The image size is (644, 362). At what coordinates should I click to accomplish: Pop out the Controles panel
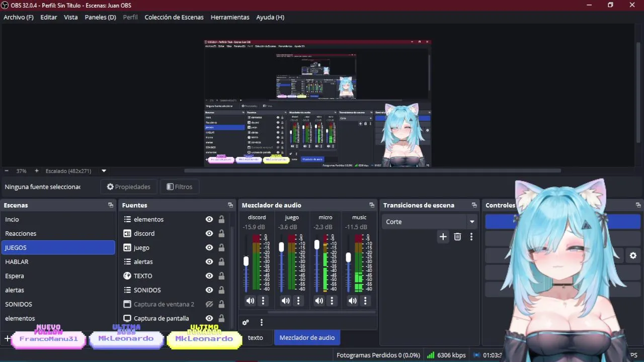pyautogui.click(x=638, y=205)
